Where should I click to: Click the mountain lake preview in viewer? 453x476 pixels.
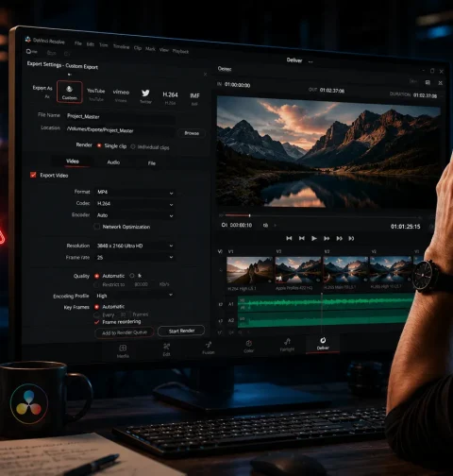328,152
